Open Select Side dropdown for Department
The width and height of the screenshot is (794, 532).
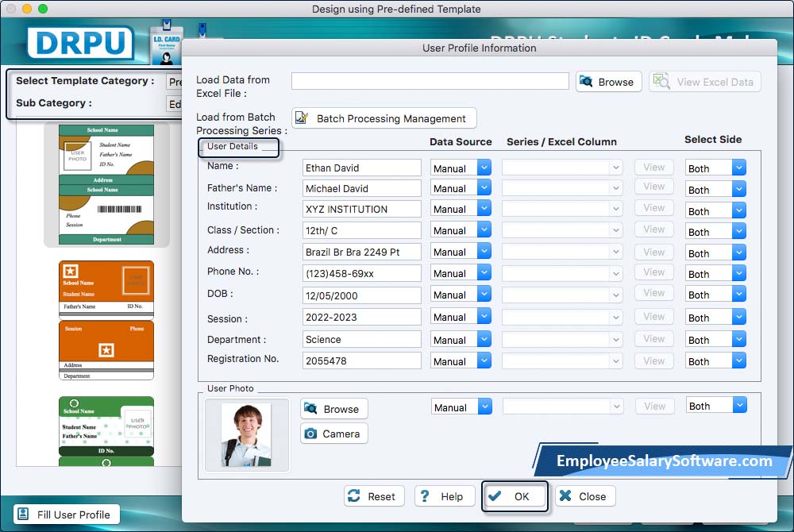(715, 339)
